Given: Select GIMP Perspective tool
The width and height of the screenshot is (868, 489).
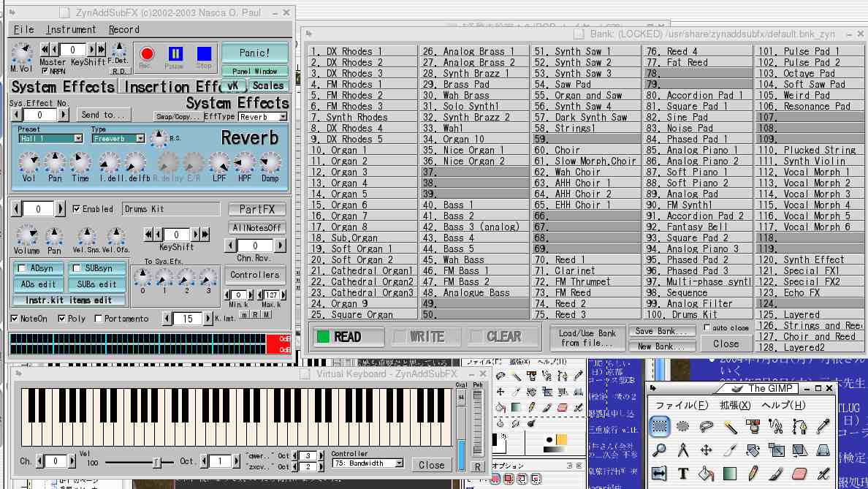Looking at the screenshot, I should (823, 450).
